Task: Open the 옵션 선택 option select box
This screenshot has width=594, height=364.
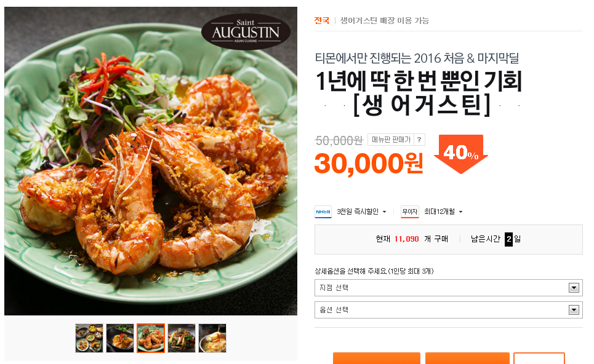Action: [449, 310]
